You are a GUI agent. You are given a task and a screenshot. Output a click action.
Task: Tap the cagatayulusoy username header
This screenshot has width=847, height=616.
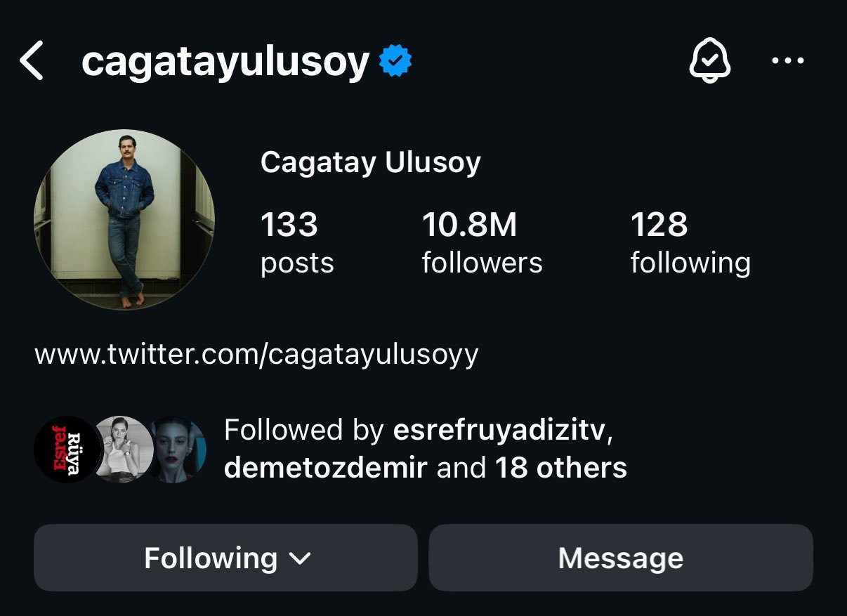[225, 61]
